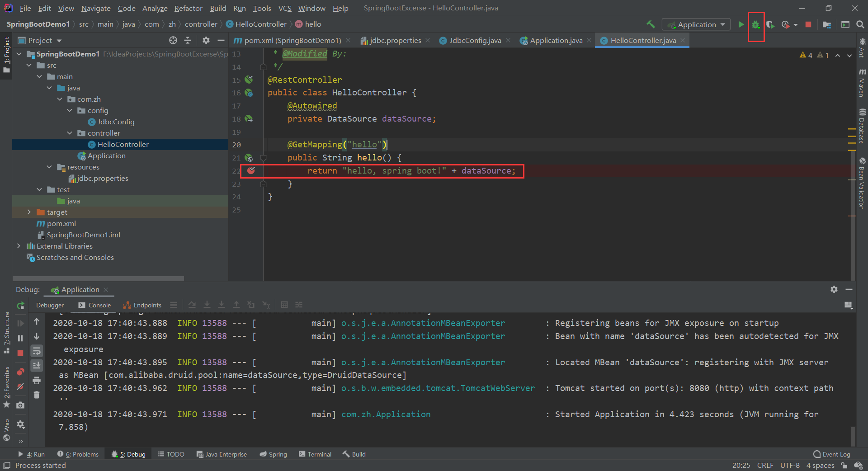Toggle soft-wrap in console
Viewport: 868px width, 471px height.
click(x=37, y=351)
